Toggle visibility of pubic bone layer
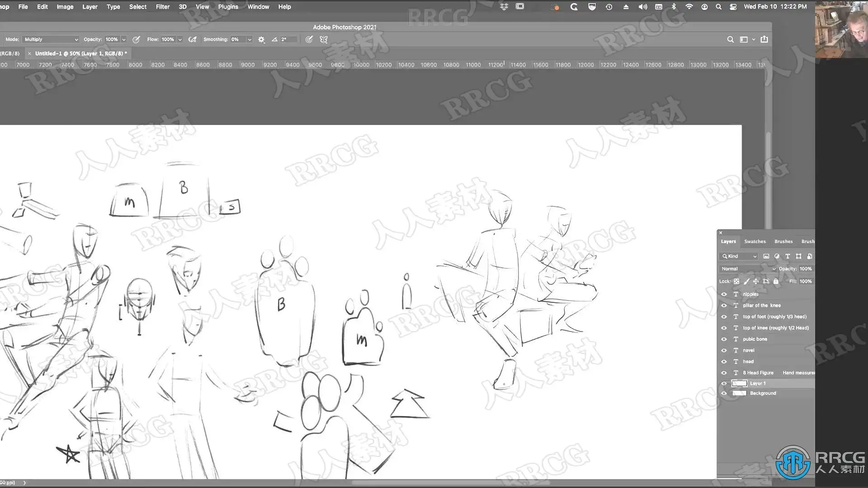This screenshot has height=488, width=868. tap(724, 339)
